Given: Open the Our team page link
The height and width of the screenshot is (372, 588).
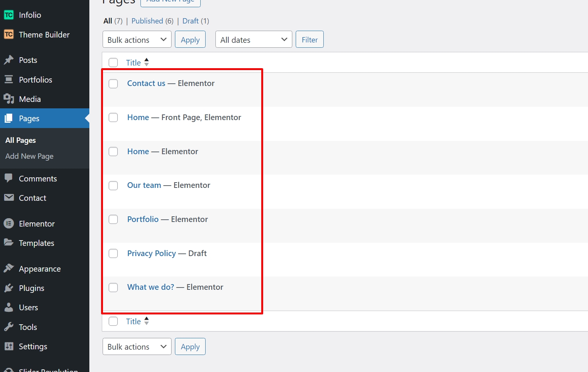Looking at the screenshot, I should point(144,185).
